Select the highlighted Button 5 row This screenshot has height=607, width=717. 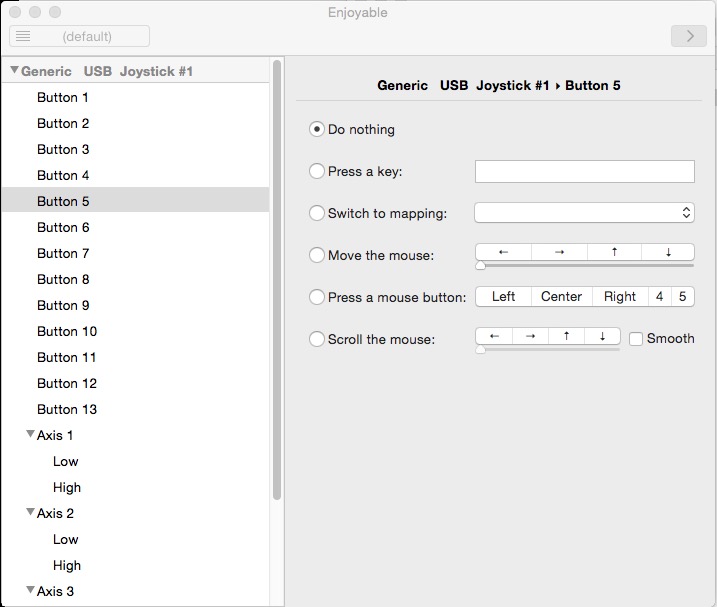pyautogui.click(x=135, y=199)
